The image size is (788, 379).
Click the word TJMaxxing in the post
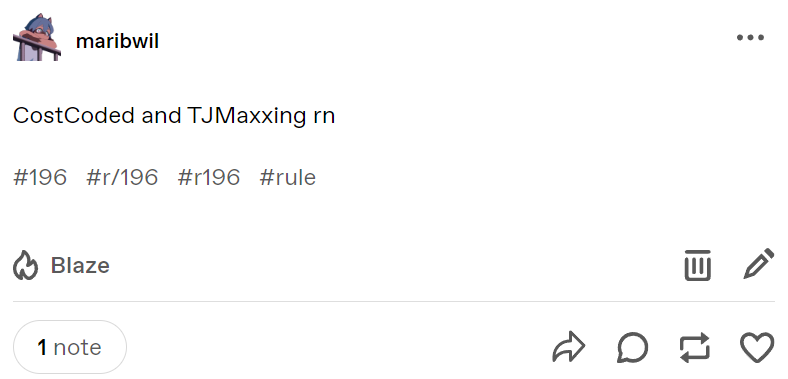click(244, 116)
